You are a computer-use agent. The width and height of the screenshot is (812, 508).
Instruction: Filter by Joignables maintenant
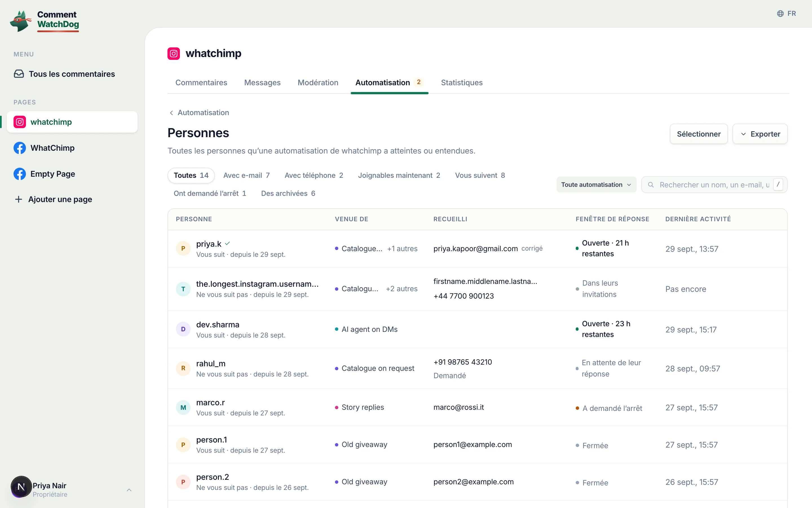click(399, 175)
